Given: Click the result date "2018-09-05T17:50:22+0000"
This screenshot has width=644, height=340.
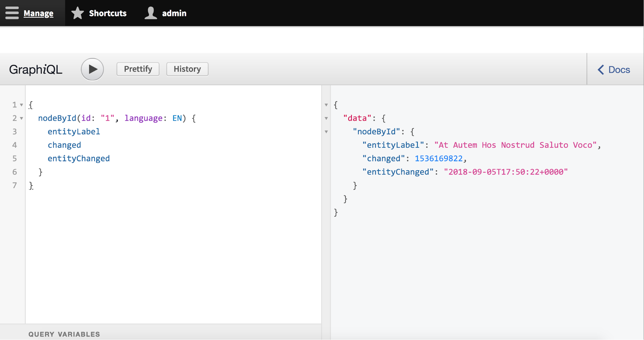Looking at the screenshot, I should pos(506,172).
